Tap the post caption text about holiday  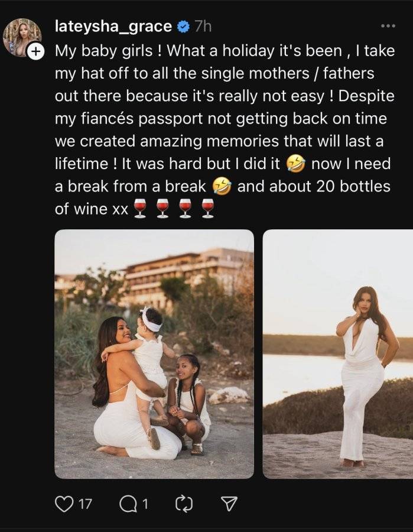pos(225,129)
